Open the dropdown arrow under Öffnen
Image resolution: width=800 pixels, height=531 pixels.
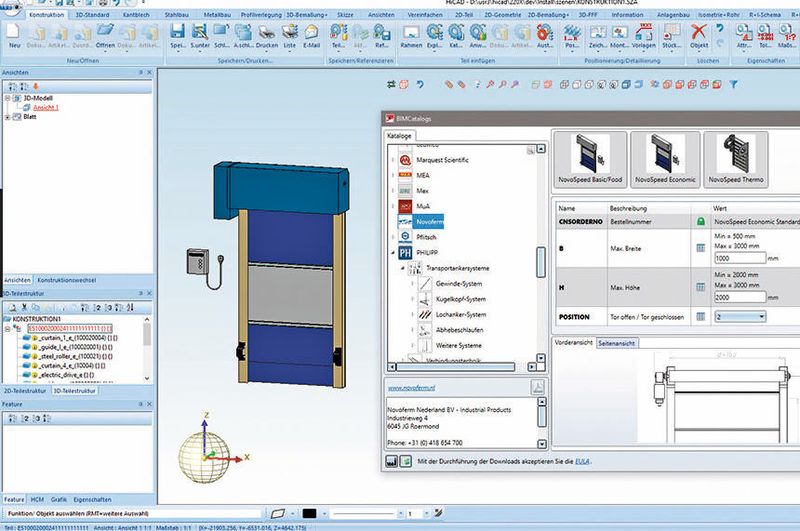105,52
